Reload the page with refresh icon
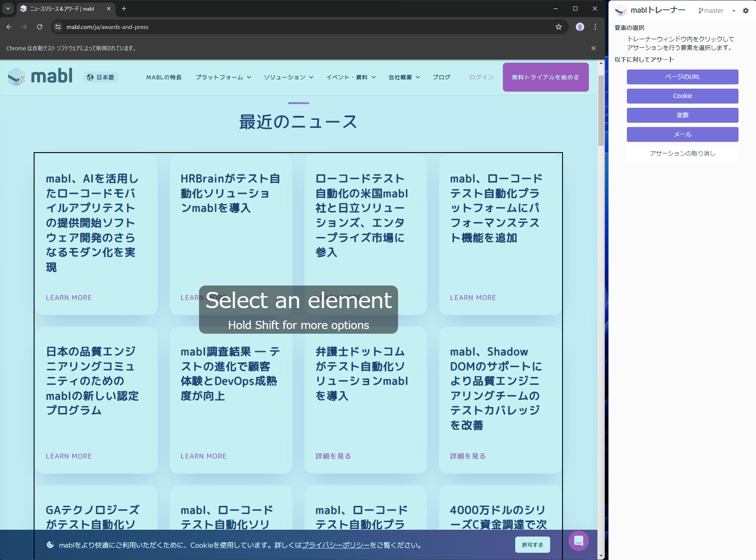Screen dimensions: 756x560 coord(40,27)
